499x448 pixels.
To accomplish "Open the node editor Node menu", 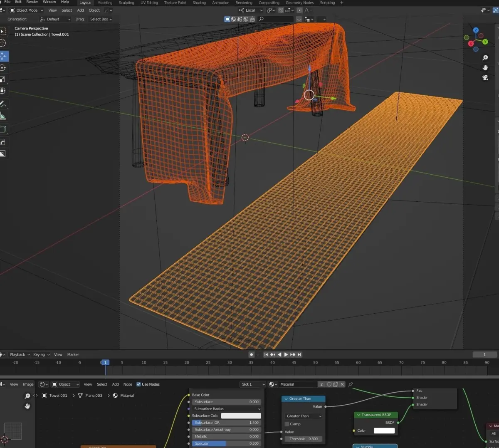I will point(128,384).
